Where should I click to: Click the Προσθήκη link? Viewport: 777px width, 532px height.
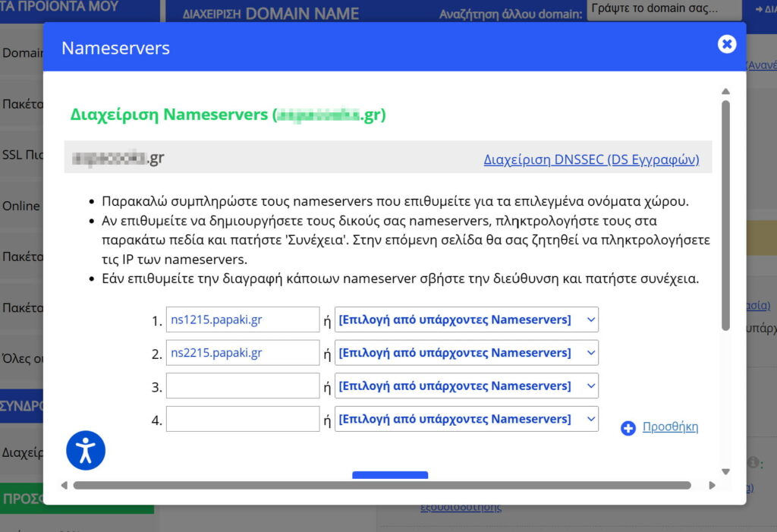(672, 427)
